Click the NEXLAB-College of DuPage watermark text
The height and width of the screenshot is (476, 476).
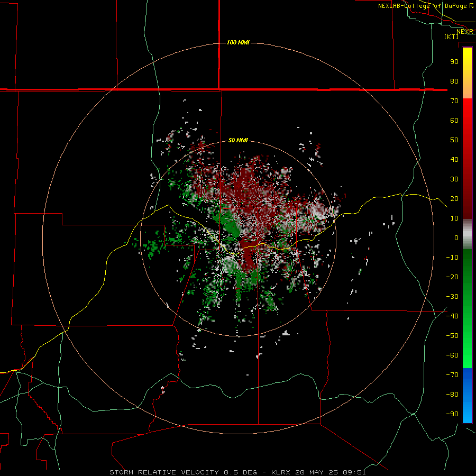423,6
